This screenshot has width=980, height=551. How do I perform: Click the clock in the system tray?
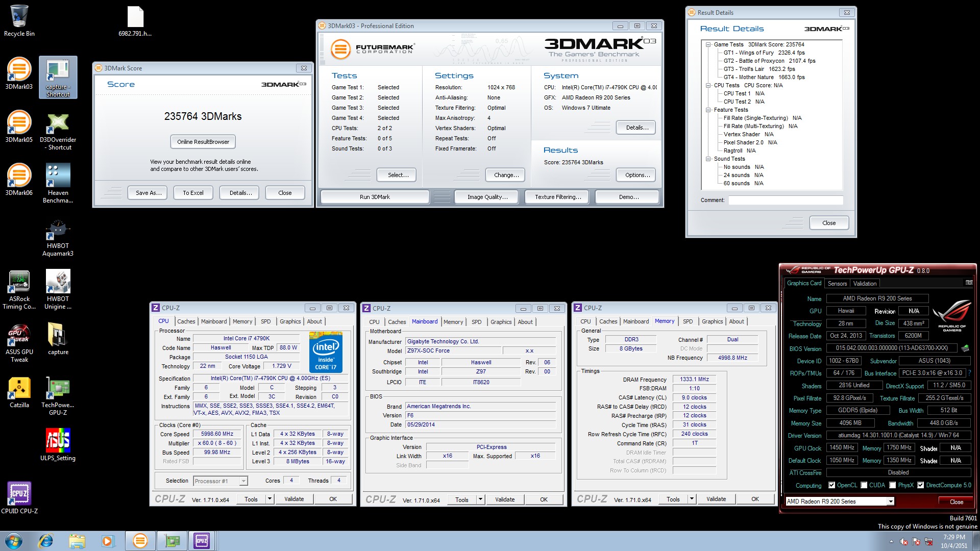(954, 541)
